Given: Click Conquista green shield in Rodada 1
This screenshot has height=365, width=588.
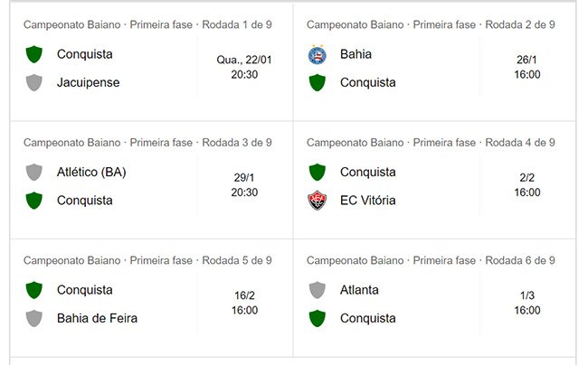Looking at the screenshot, I should click(x=34, y=54).
